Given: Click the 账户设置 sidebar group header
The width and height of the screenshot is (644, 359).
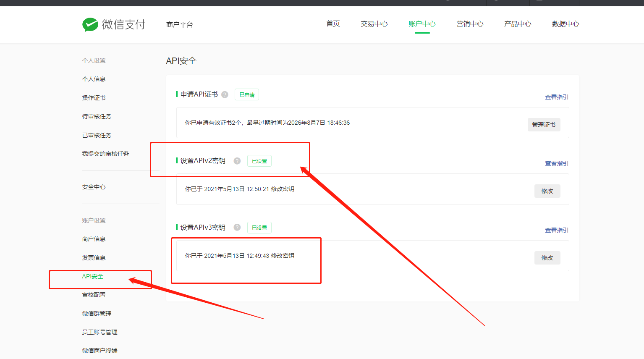Looking at the screenshot, I should 94,220.
